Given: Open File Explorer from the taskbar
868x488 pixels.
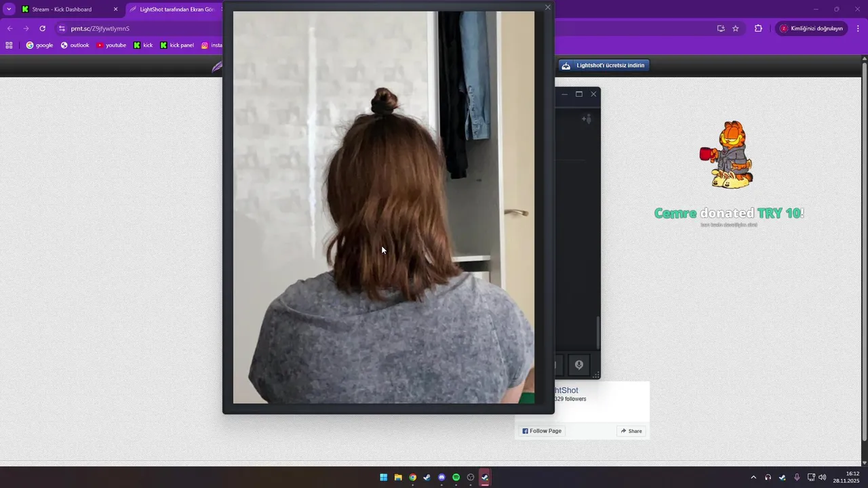Looking at the screenshot, I should pyautogui.click(x=398, y=477).
